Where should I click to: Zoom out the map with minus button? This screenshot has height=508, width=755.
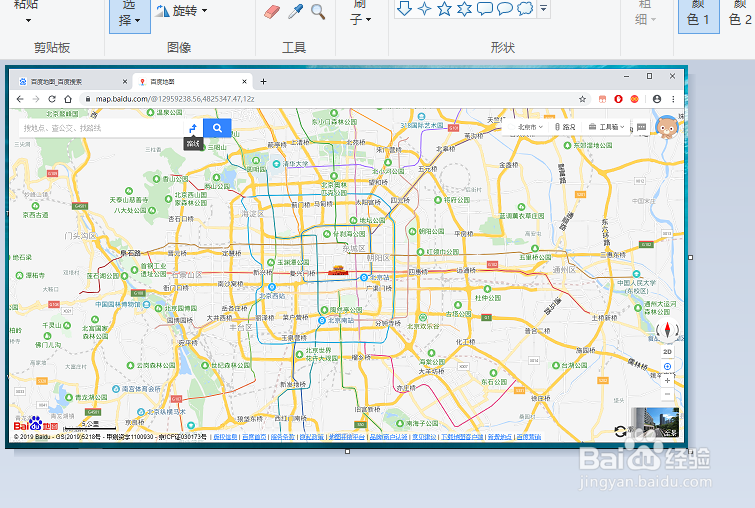[x=667, y=394]
